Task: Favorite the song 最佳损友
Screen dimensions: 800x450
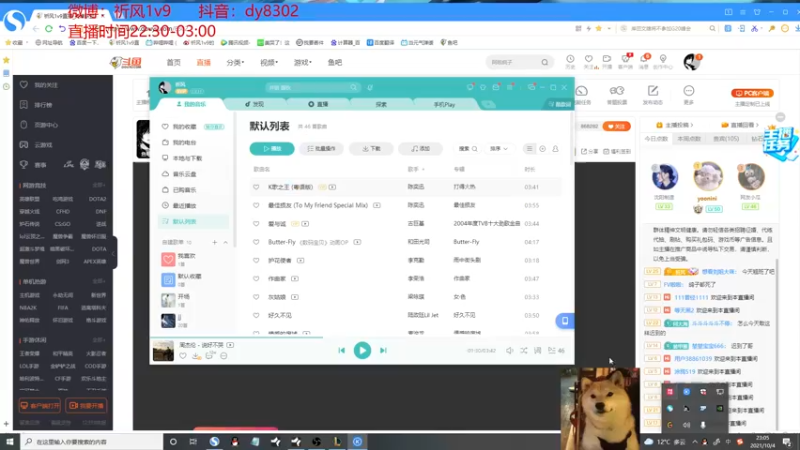Action: point(256,205)
